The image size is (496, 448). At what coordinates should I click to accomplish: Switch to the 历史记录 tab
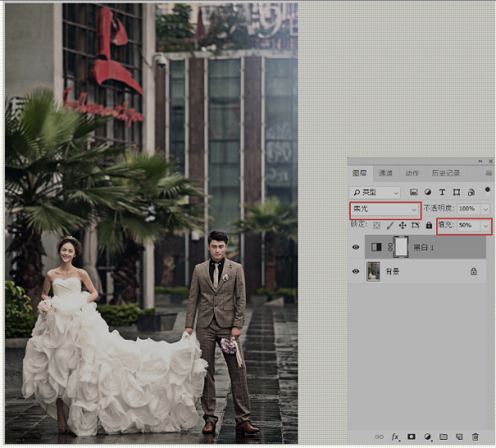point(446,173)
